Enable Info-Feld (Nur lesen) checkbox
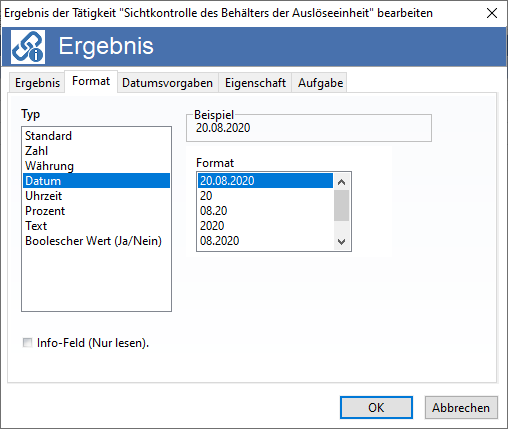This screenshot has height=429, width=508. pos(27,343)
